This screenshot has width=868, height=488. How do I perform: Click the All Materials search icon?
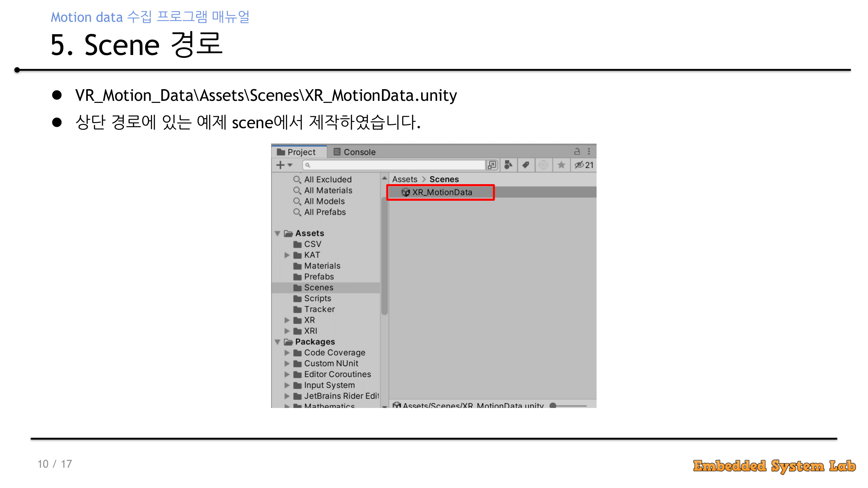[297, 191]
